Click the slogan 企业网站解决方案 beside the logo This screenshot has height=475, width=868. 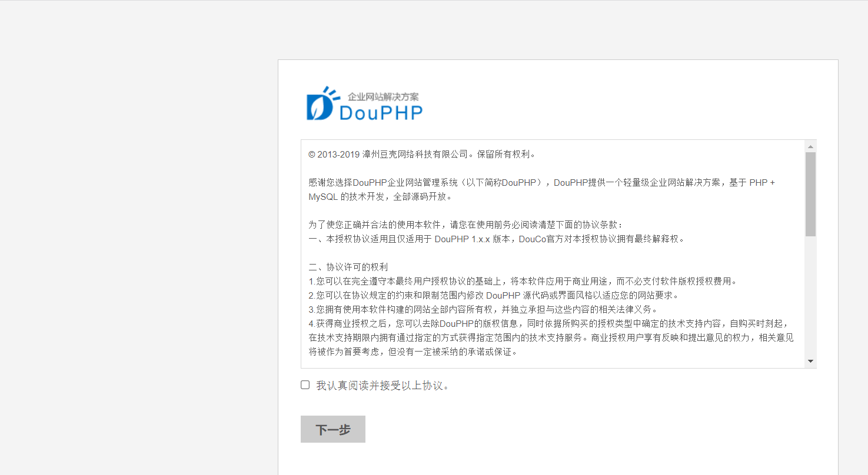tap(383, 96)
